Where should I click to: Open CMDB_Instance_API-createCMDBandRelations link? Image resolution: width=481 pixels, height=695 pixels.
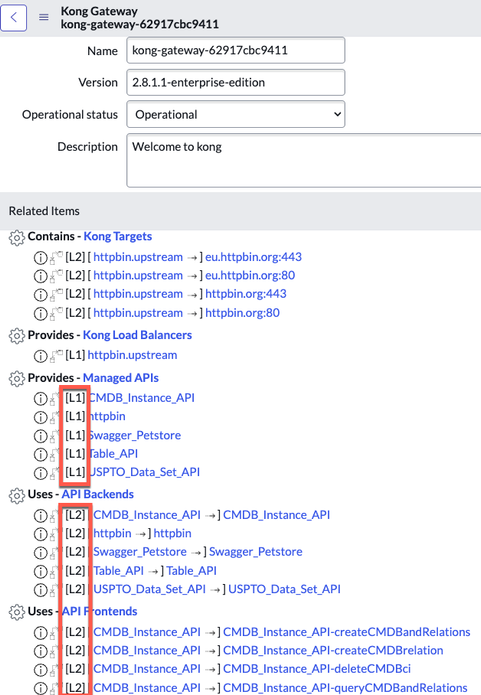347,632
